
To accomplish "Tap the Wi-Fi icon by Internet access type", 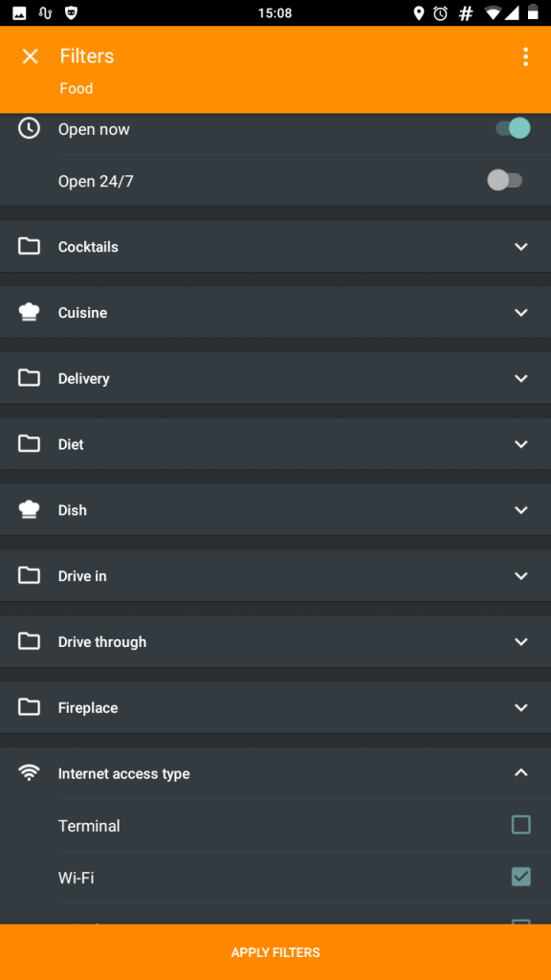I will 29,773.
